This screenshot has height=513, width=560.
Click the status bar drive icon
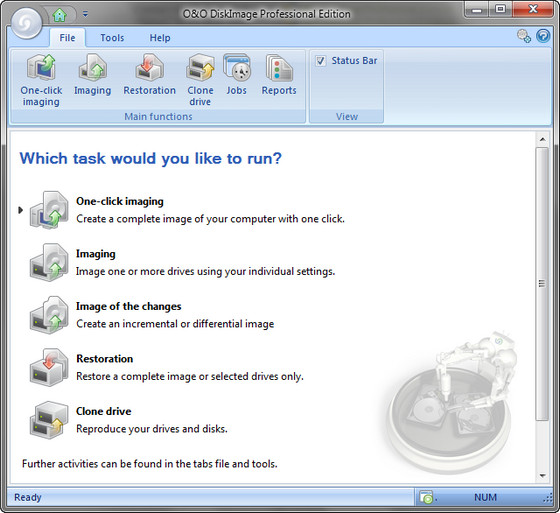426,497
